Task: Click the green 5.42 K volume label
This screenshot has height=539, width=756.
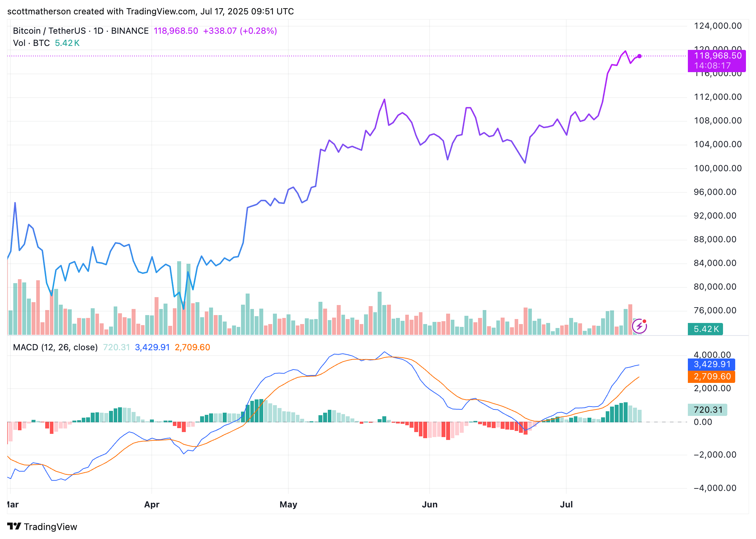Action: pos(705,329)
